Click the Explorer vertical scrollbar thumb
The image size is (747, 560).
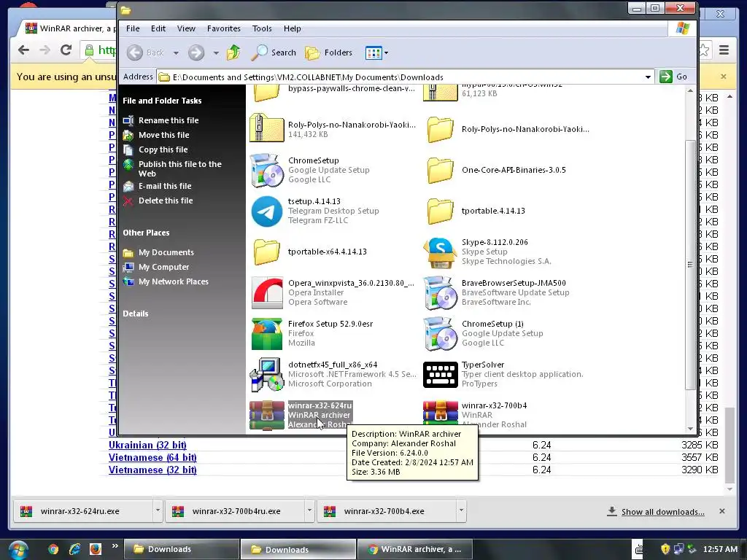point(690,264)
